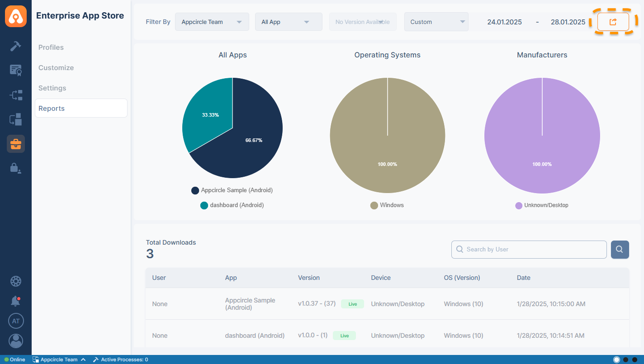Click the Manufacturers pie chart

(x=542, y=136)
